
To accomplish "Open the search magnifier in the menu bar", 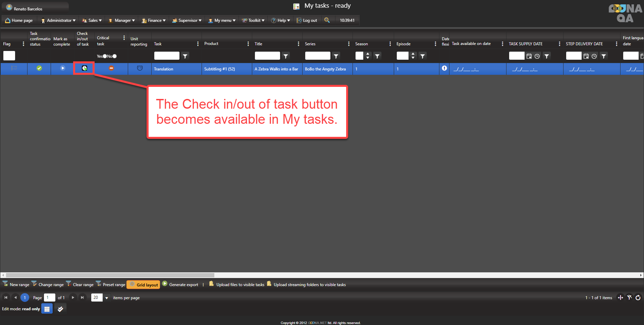I will coord(327,20).
